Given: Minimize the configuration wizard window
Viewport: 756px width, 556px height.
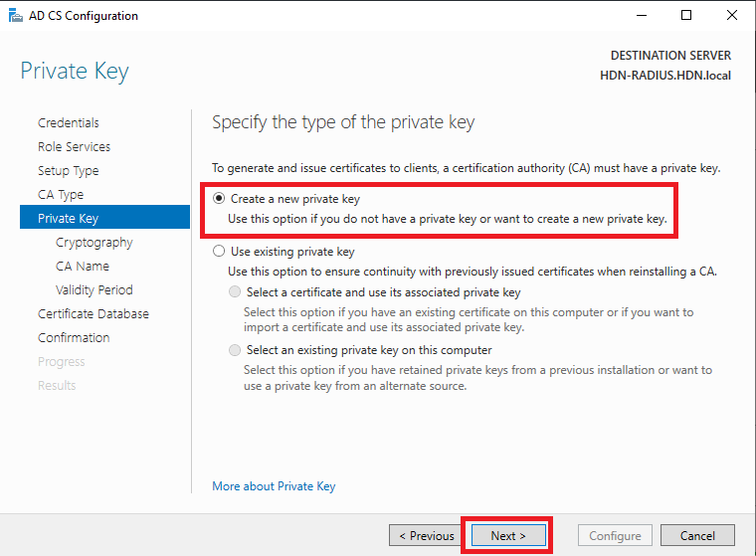Looking at the screenshot, I should (642, 16).
